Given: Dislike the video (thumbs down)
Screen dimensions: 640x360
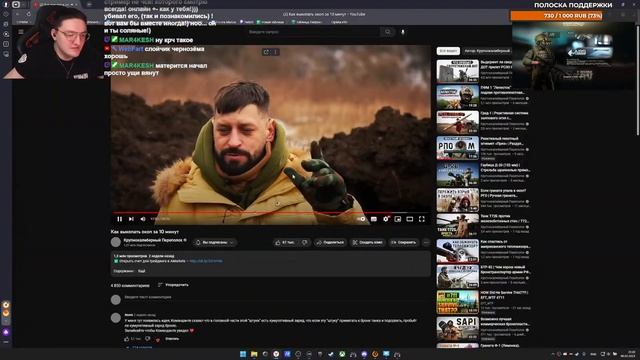Looking at the screenshot, I should [x=304, y=242].
